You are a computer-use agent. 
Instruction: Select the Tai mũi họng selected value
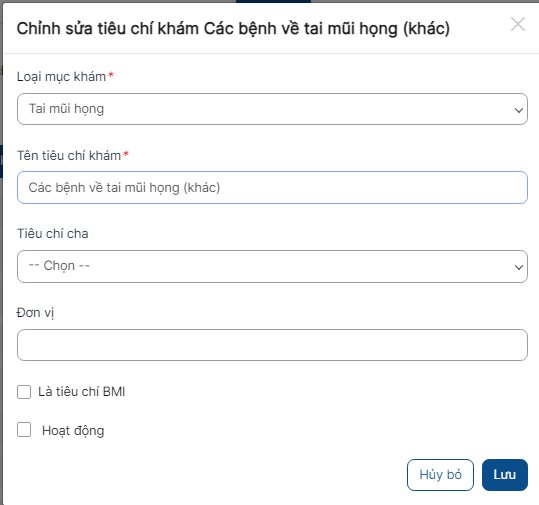[66, 109]
